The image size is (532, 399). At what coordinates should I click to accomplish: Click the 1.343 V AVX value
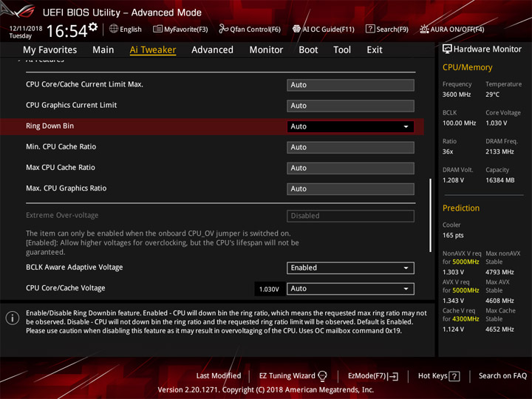click(453, 301)
